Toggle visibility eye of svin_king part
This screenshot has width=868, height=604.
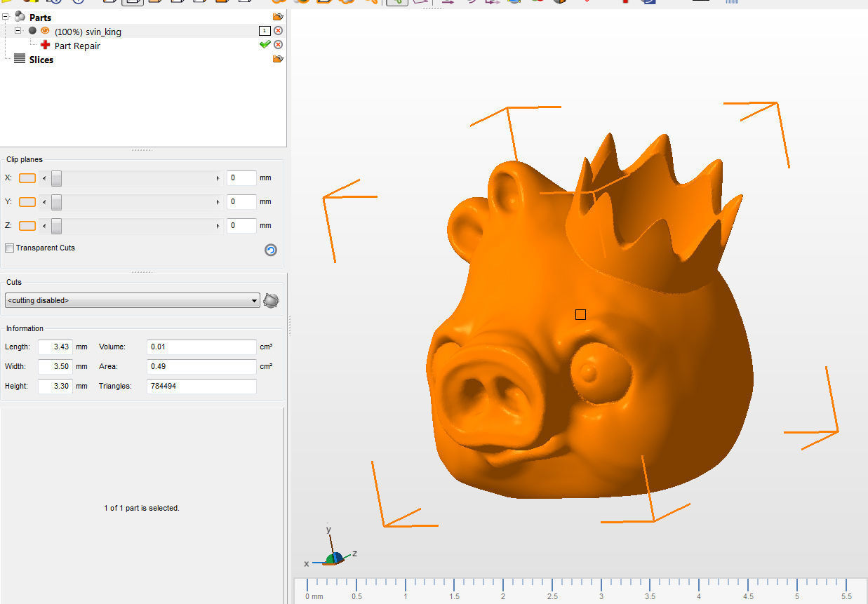click(45, 31)
